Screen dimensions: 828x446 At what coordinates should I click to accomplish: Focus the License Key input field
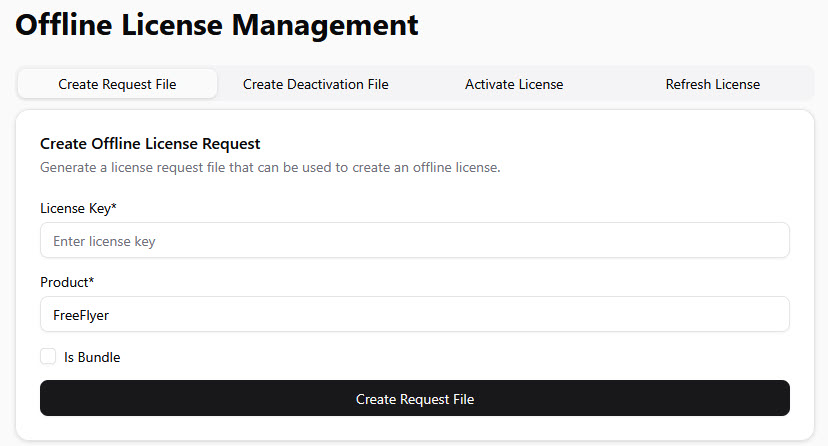point(414,241)
